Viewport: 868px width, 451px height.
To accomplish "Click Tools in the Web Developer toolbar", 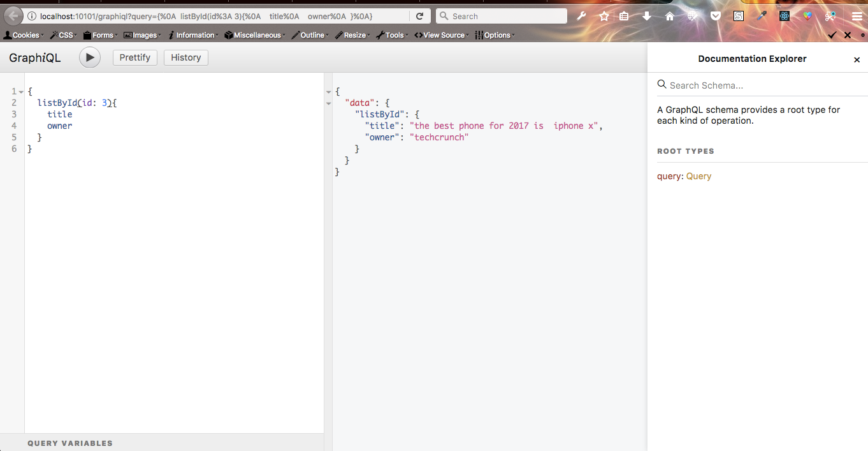I will (393, 35).
